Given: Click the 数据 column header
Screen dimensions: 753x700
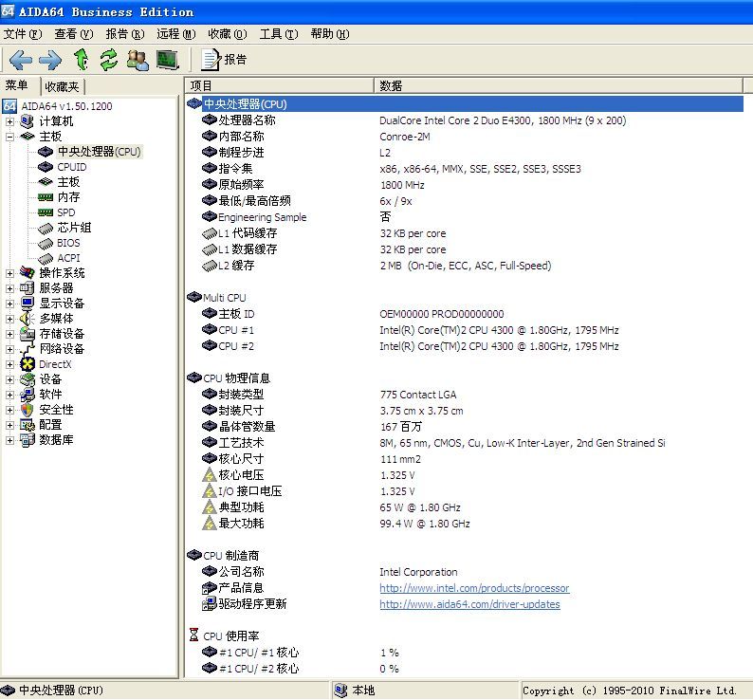Looking at the screenshot, I should pyautogui.click(x=559, y=86).
